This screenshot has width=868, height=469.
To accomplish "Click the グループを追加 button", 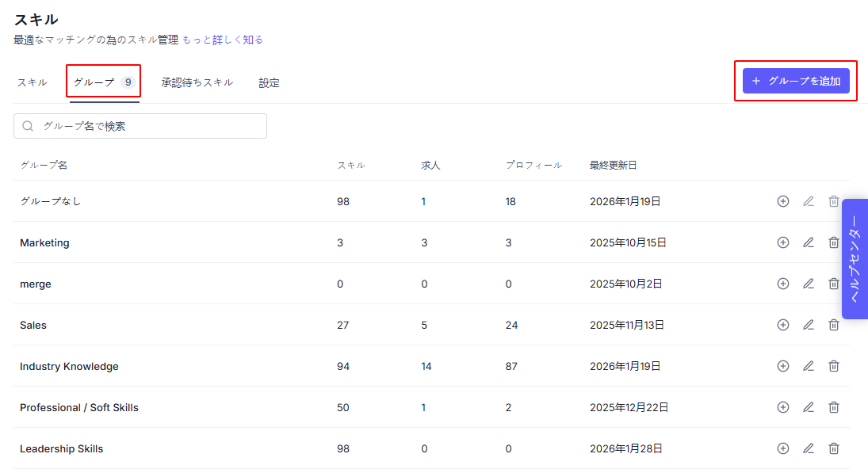I will click(x=796, y=81).
